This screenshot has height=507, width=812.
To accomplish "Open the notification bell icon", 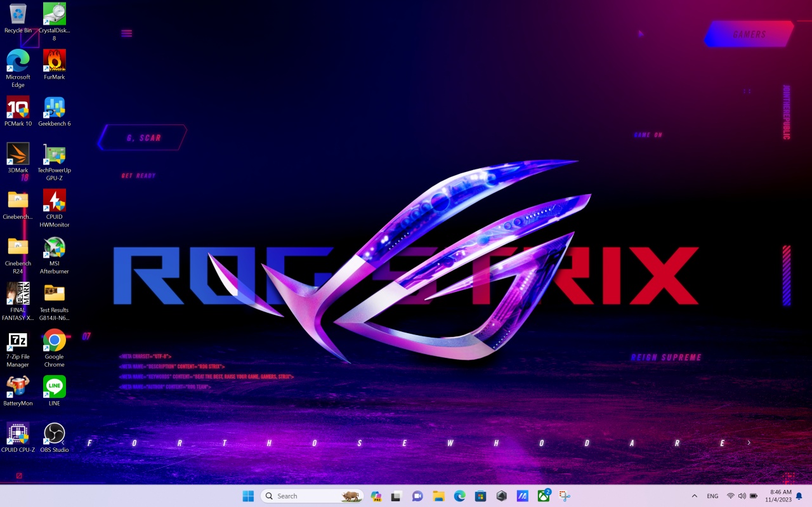I will [799, 496].
